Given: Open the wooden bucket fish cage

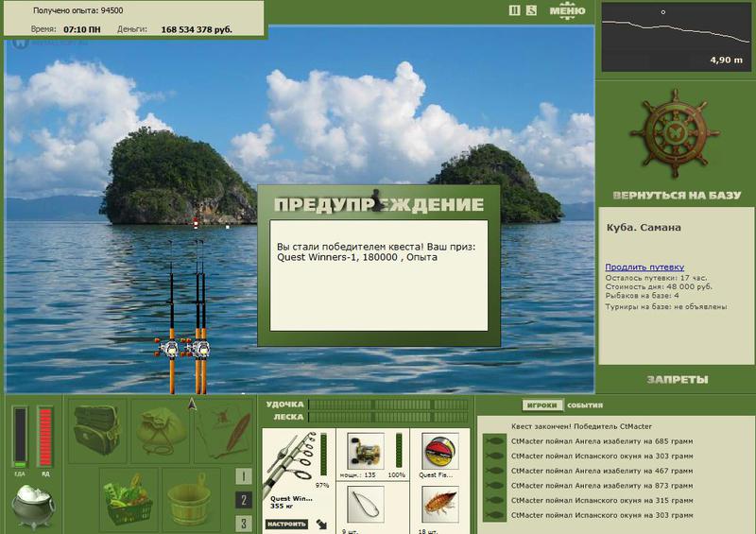Looking at the screenshot, I should coord(191,499).
